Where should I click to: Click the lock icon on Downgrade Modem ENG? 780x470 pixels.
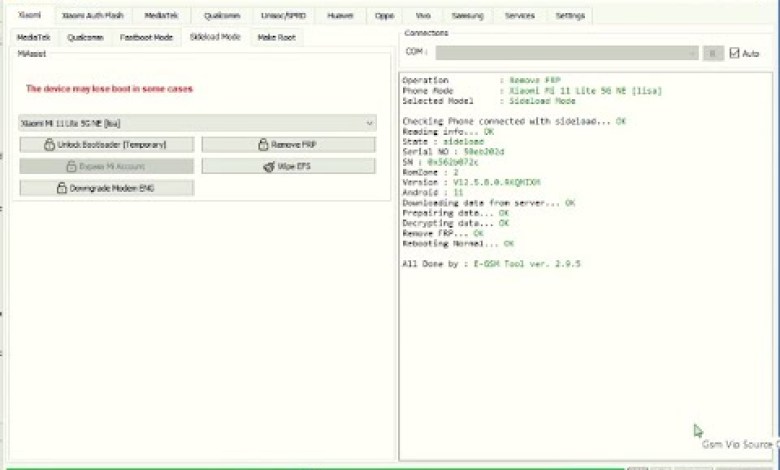tap(61, 188)
